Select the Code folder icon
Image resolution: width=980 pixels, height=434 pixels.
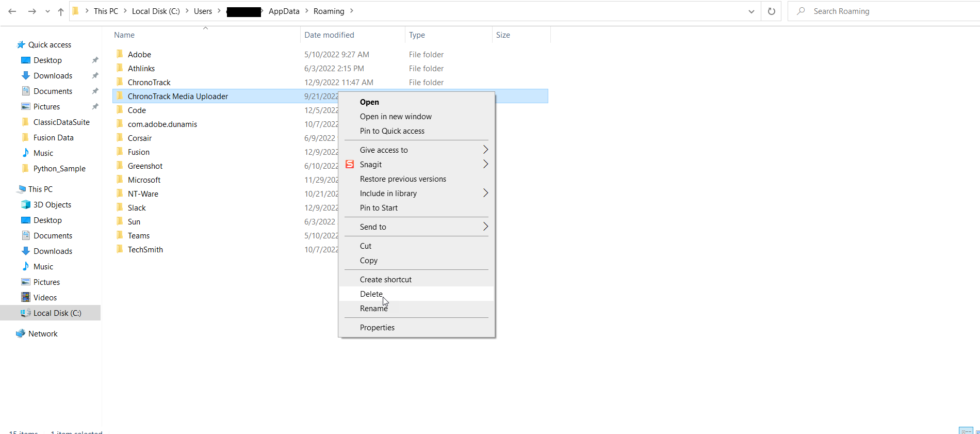(x=120, y=110)
